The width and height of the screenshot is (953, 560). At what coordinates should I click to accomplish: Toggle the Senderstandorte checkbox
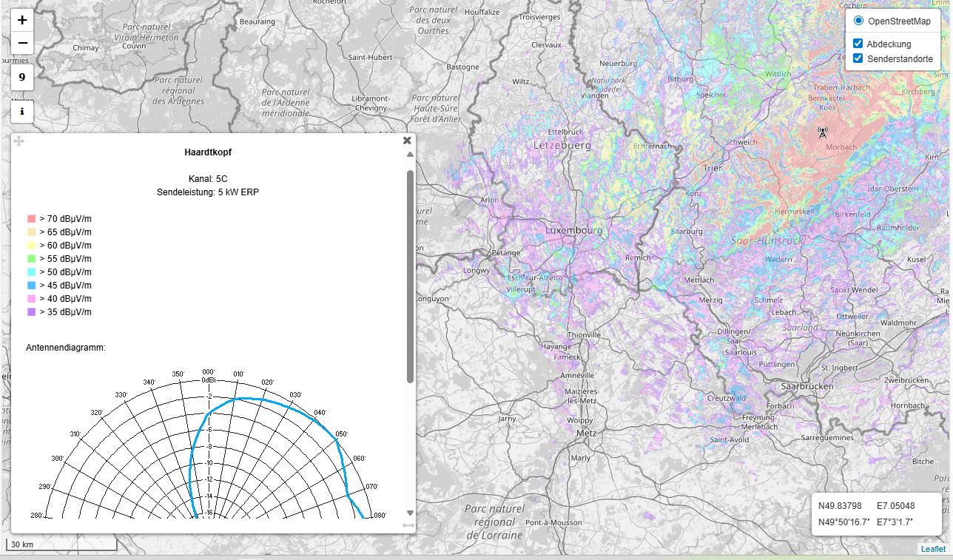point(858,58)
